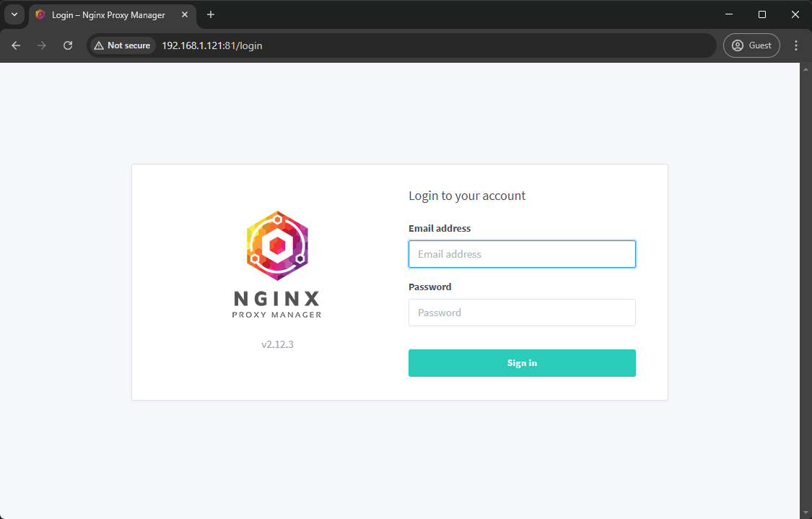
Task: Click the v2.12.3 version text
Action: click(x=277, y=344)
